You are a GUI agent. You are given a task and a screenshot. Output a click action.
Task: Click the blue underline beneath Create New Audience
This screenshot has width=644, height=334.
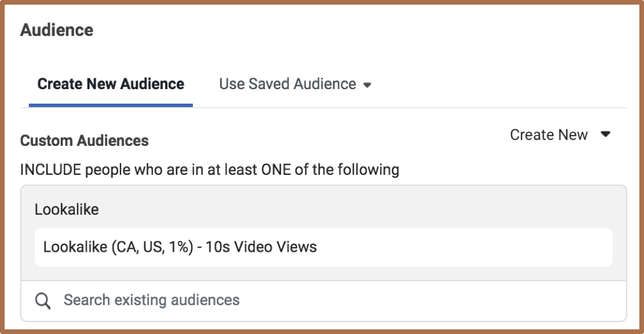[111, 105]
